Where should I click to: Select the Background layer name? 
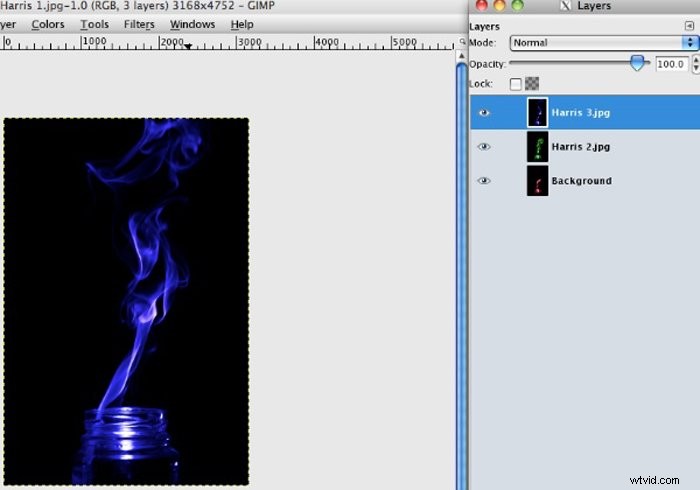[x=581, y=181]
